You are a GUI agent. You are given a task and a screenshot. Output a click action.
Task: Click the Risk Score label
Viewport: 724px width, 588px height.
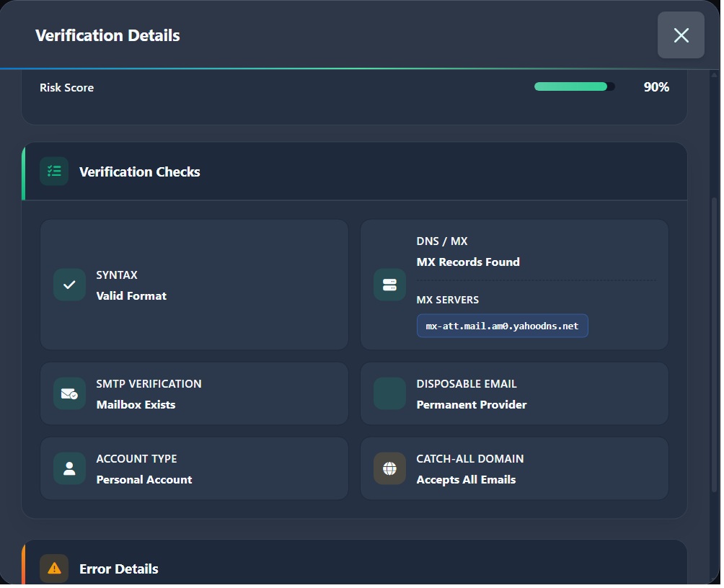point(67,88)
